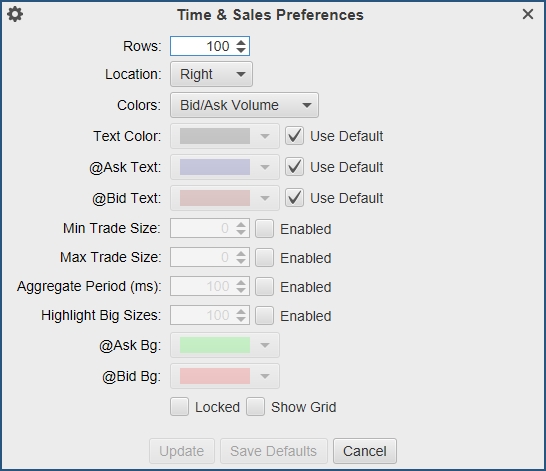
Task: Open the gear settings icon
Action: [15, 15]
